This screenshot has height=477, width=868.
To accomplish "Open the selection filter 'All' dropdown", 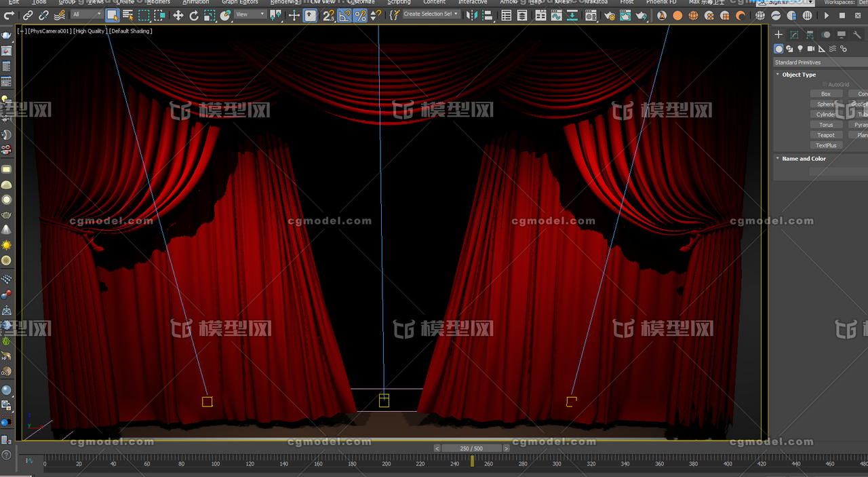I will 87,14.
